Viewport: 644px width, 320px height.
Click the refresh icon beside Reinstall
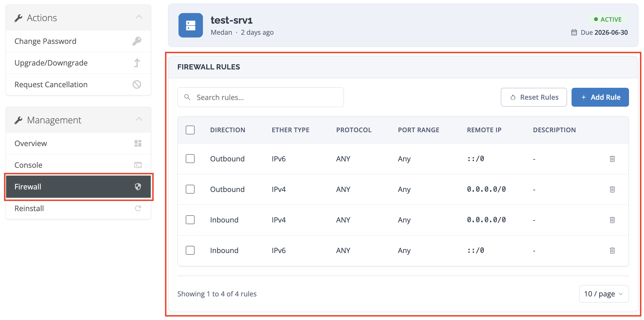[x=138, y=208]
